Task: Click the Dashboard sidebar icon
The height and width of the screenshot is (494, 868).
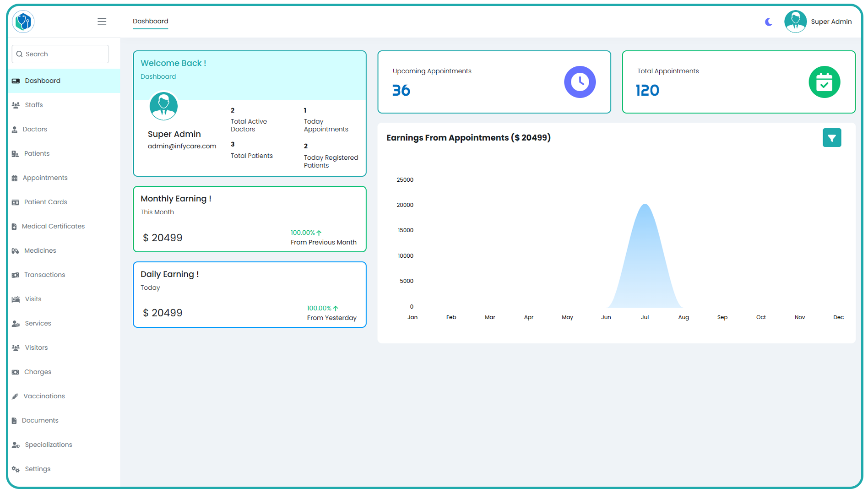Action: tap(16, 81)
